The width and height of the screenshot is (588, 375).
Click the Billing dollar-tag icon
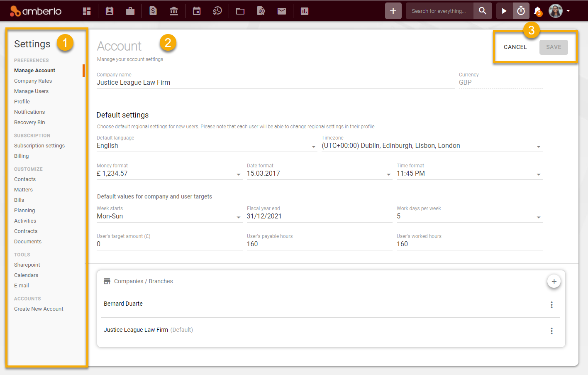pos(153,11)
